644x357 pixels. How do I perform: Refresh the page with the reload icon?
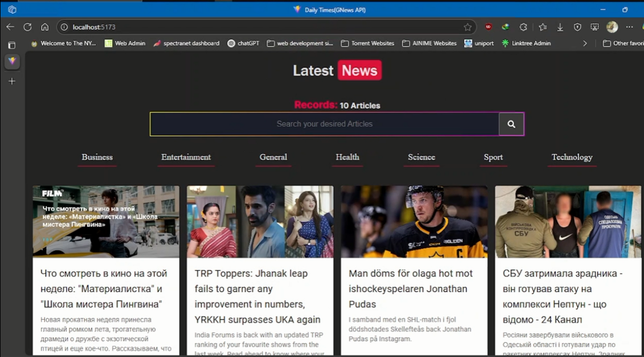(x=27, y=27)
